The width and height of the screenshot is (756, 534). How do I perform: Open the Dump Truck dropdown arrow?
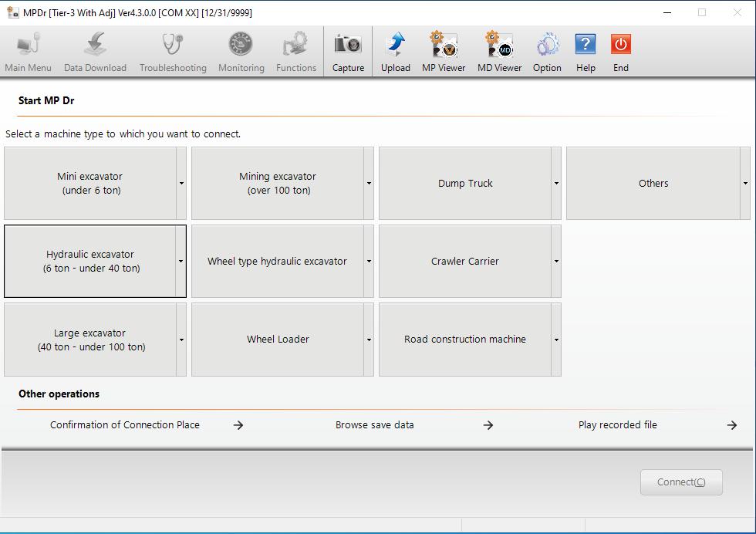(x=556, y=184)
